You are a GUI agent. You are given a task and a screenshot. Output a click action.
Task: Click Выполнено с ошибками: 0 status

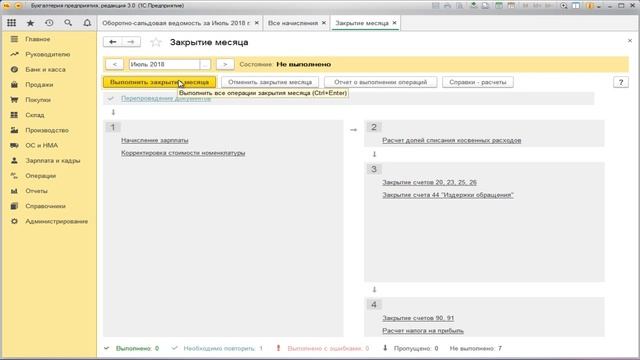coord(328,348)
